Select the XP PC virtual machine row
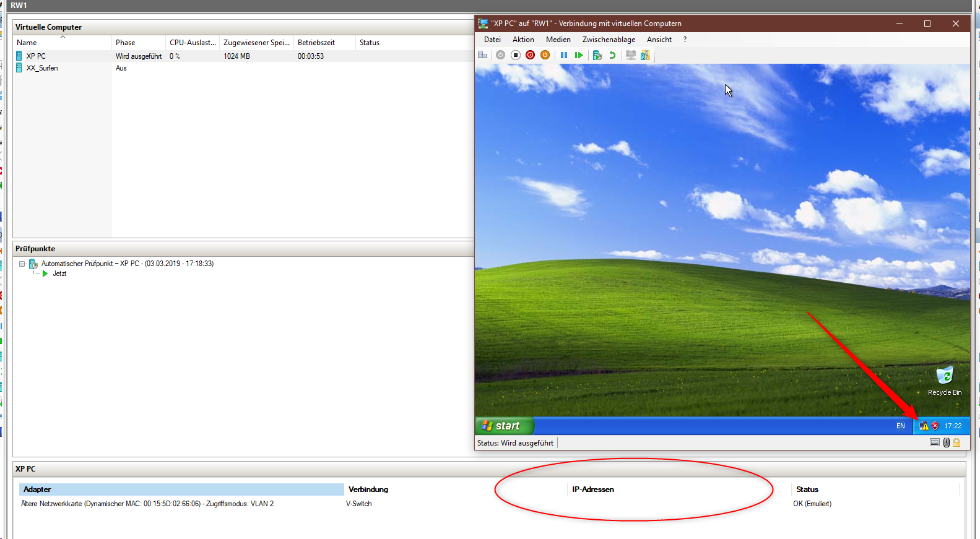The width and height of the screenshot is (980, 539). (x=243, y=56)
